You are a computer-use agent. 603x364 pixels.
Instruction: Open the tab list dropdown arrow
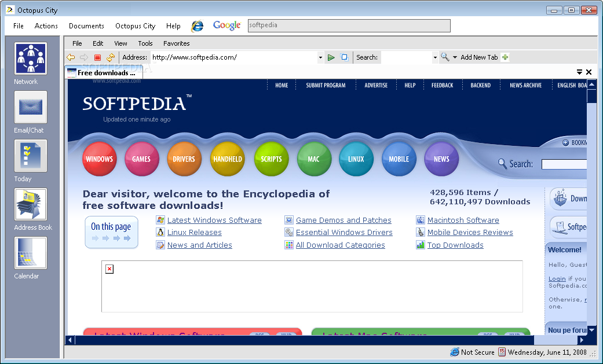[580, 72]
